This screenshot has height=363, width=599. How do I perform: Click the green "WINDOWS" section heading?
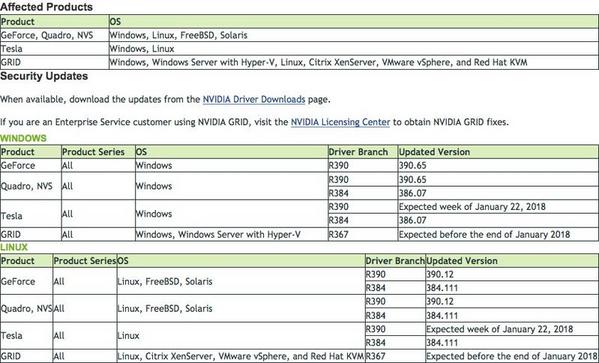click(23, 138)
